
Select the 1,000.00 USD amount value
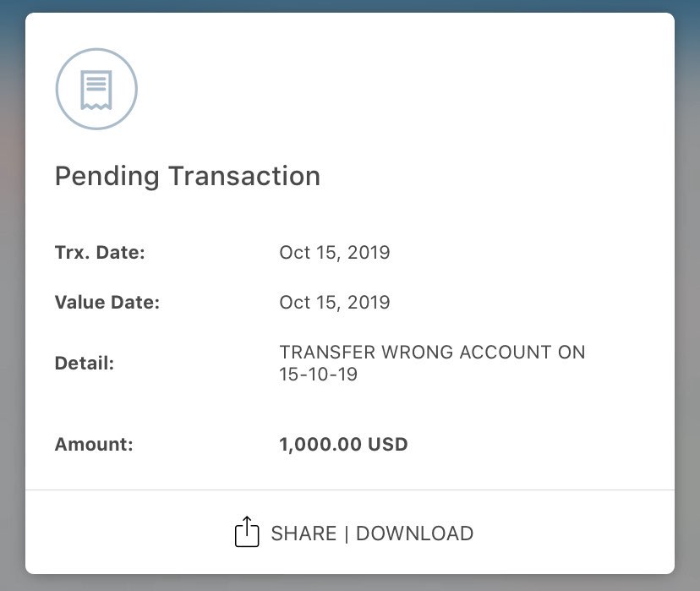pos(344,445)
